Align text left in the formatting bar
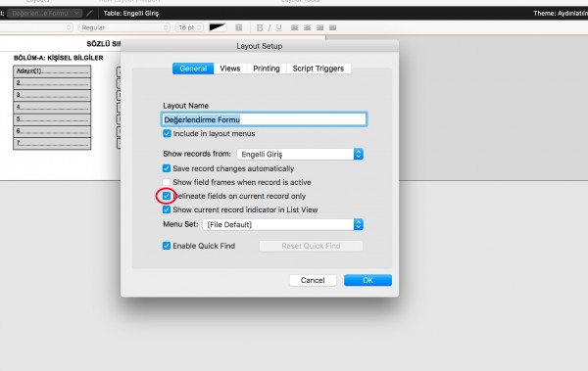 [295, 27]
